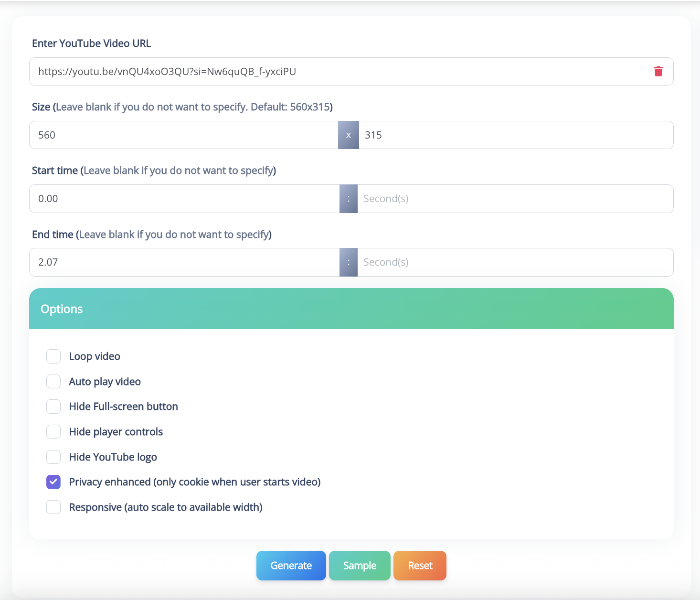Enable Responsive auto scale checkbox

53,507
